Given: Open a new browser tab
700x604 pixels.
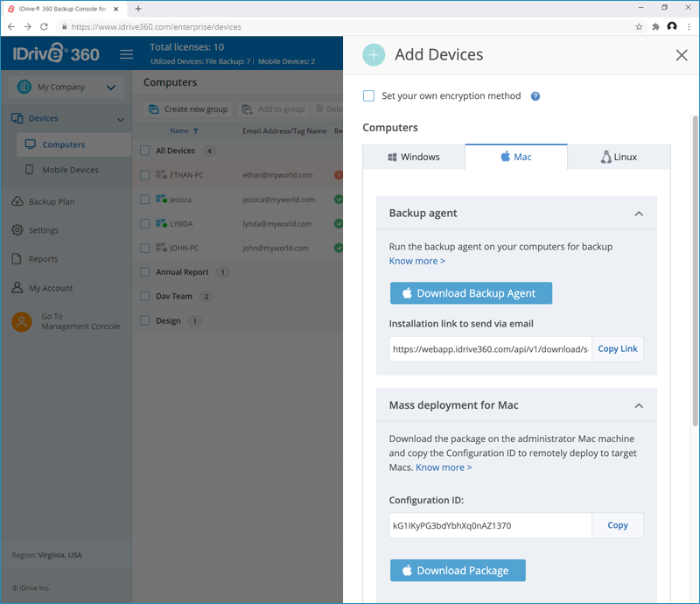Looking at the screenshot, I should (x=138, y=9).
